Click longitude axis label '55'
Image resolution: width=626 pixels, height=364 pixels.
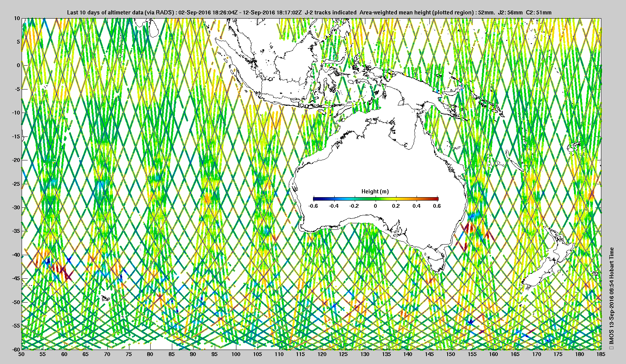[43, 354]
